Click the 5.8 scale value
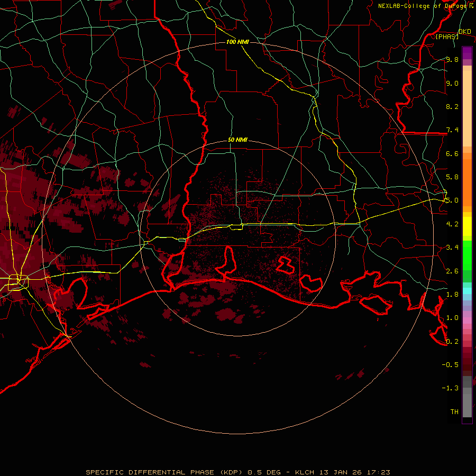 click(x=452, y=177)
